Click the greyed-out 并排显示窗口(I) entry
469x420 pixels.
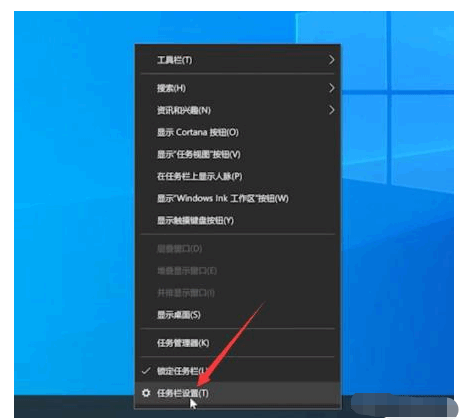pyautogui.click(x=186, y=293)
